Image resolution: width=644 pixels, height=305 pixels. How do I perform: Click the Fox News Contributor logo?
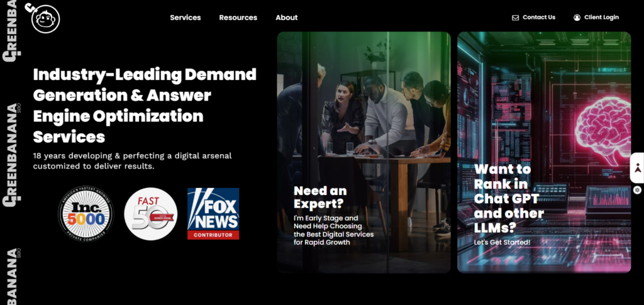pyautogui.click(x=213, y=214)
